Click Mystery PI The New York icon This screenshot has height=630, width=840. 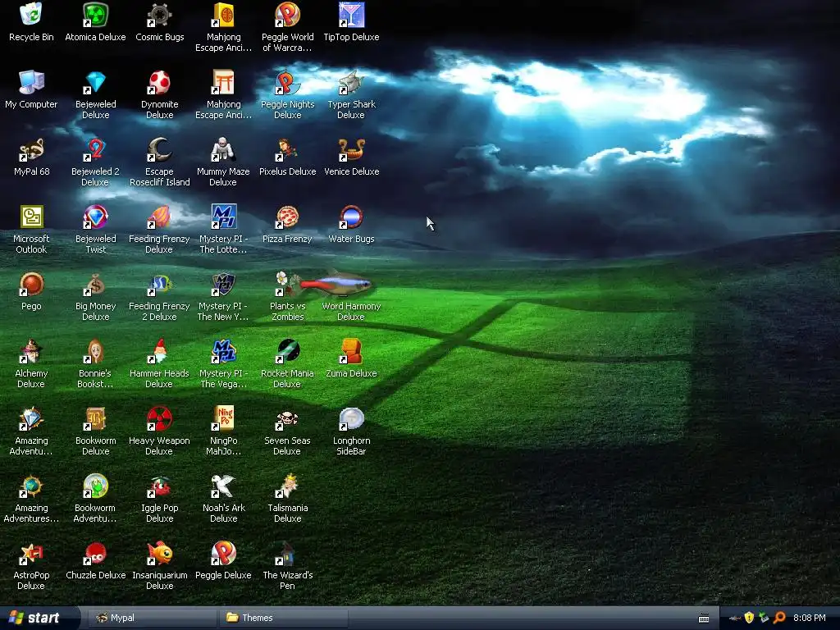pos(223,285)
